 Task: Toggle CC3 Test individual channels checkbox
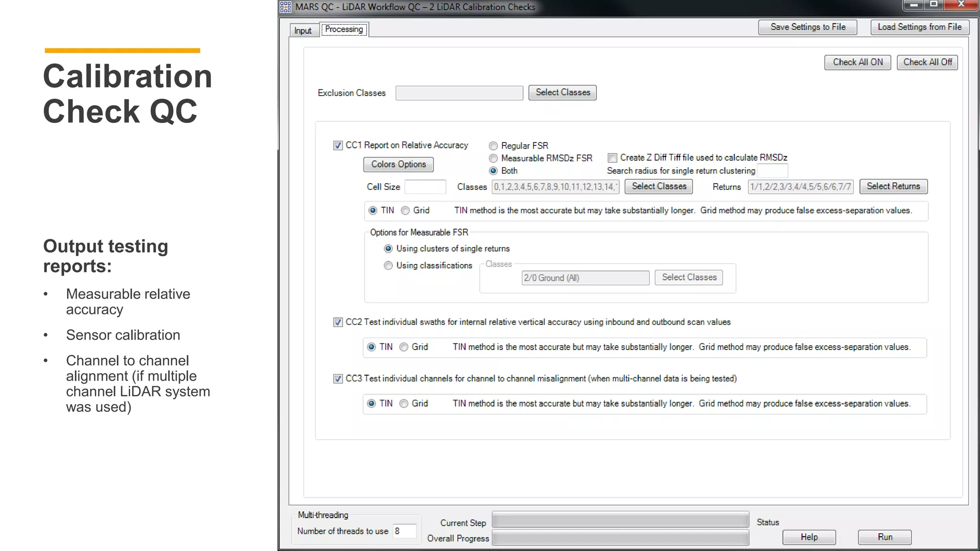click(x=338, y=379)
